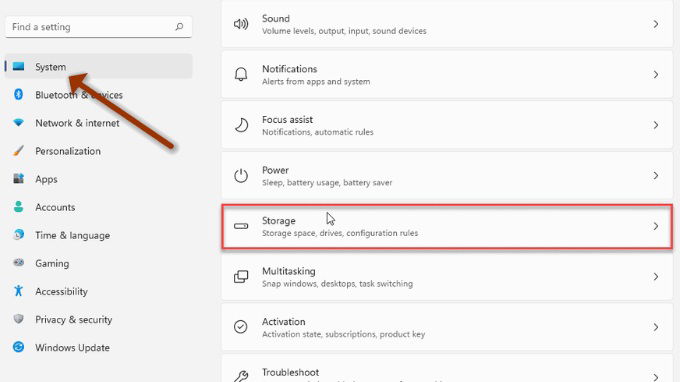Click the Windows Update sync icon

[18, 347]
